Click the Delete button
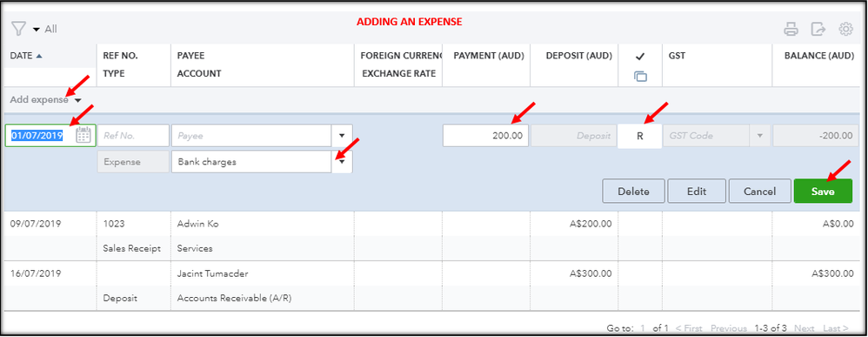The image size is (868, 337). click(x=633, y=192)
